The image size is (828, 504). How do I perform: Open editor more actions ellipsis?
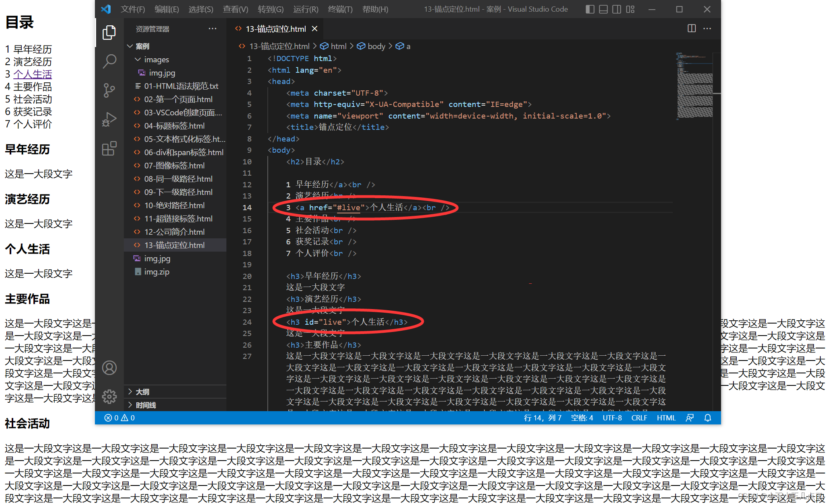(x=707, y=28)
